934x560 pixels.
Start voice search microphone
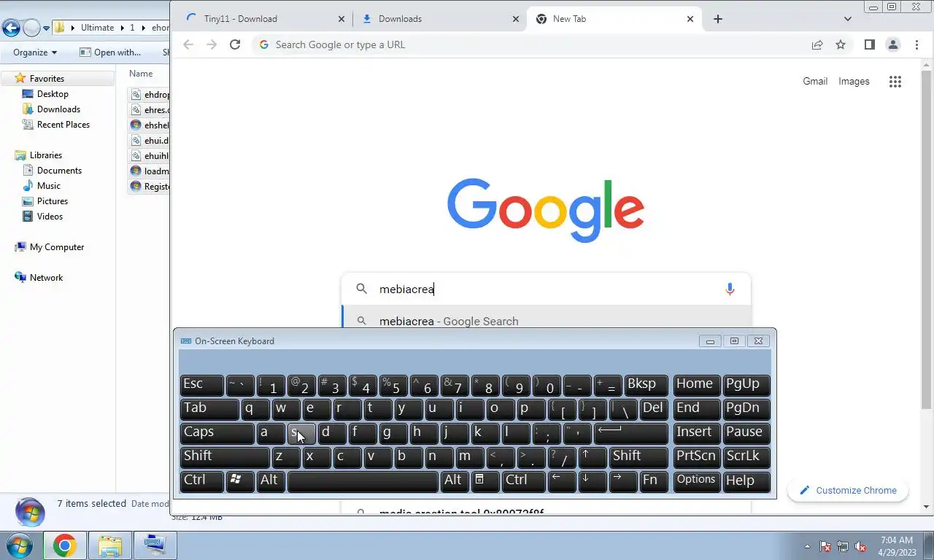(730, 289)
